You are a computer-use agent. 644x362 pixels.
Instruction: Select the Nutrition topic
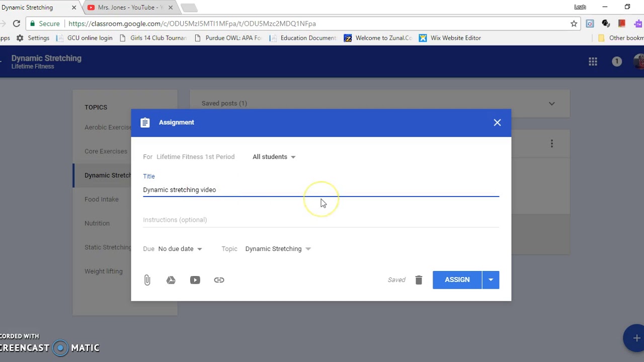tap(97, 223)
